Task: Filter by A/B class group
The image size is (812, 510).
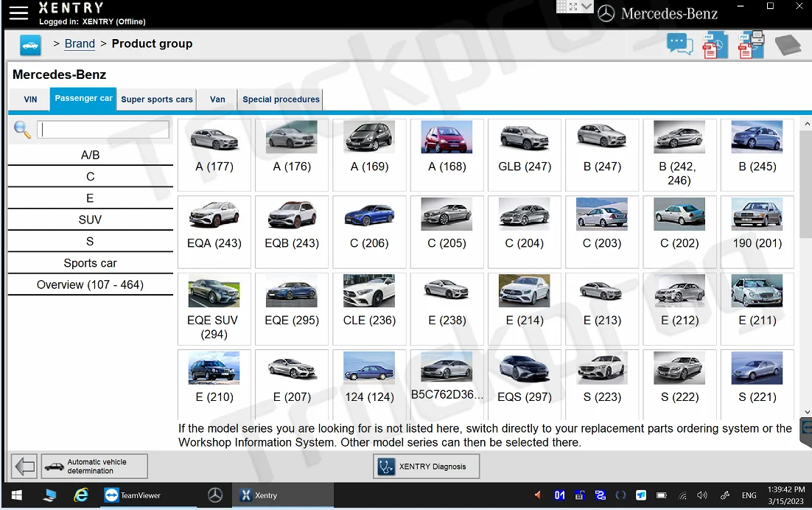Action: coord(90,155)
